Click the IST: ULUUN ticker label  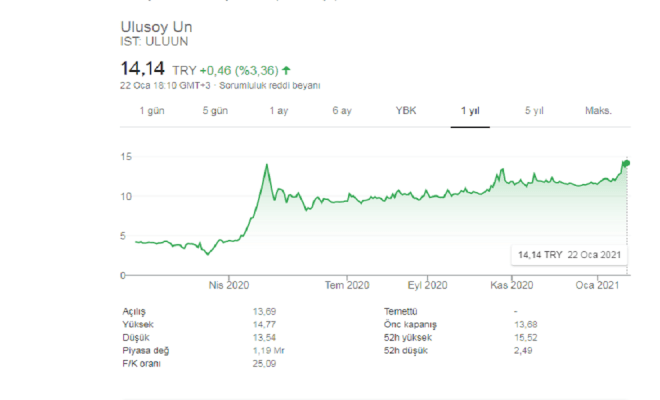click(146, 41)
